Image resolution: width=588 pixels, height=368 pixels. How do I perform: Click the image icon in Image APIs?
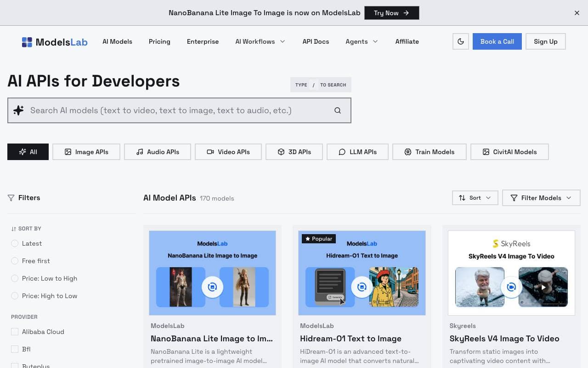coord(68,152)
